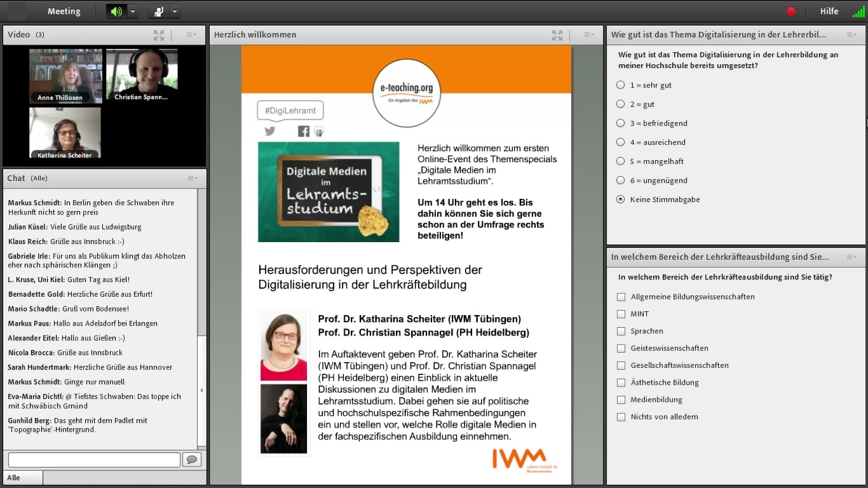
Task: Maximize the Herzlich willkommen pod
Action: 557,35
